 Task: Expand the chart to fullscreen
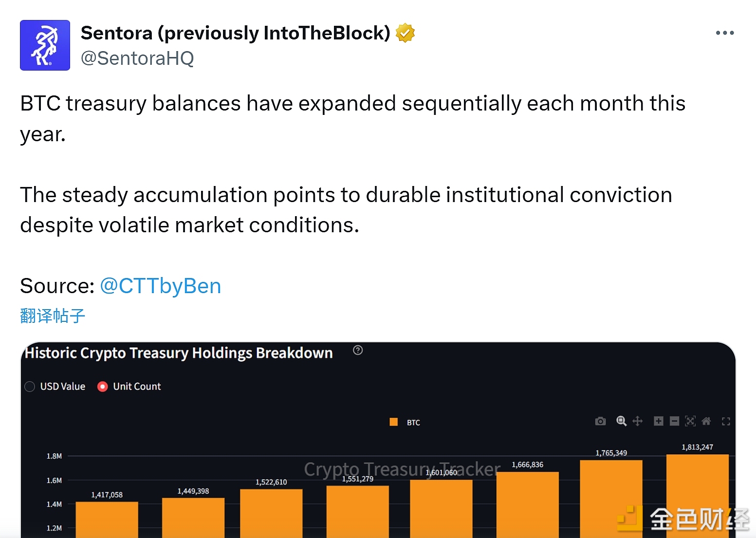[726, 422]
